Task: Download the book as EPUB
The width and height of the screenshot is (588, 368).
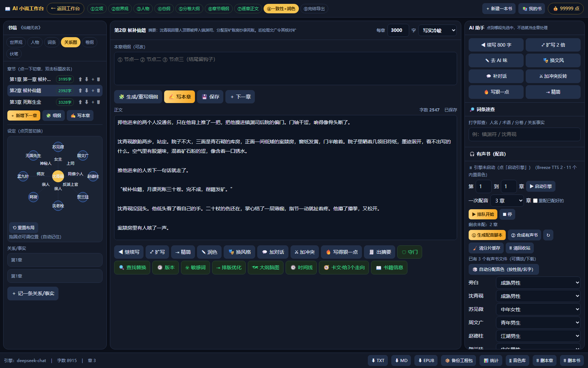Action: [426, 360]
